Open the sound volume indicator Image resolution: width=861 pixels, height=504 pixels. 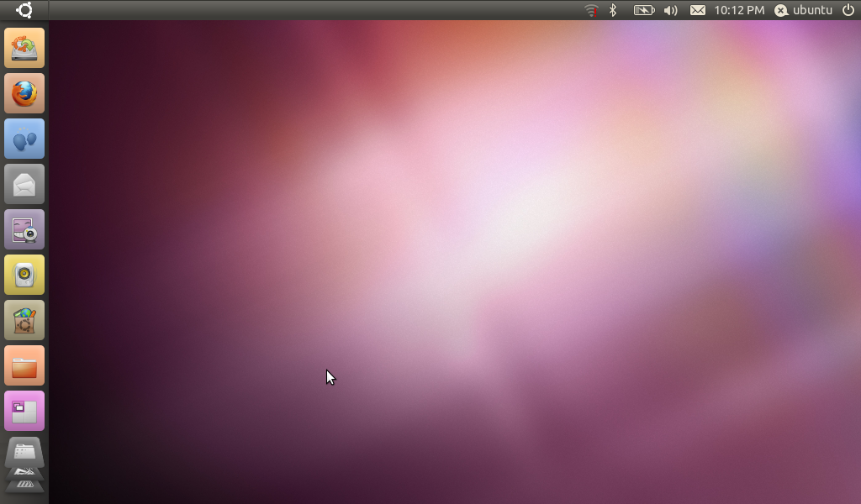(670, 10)
